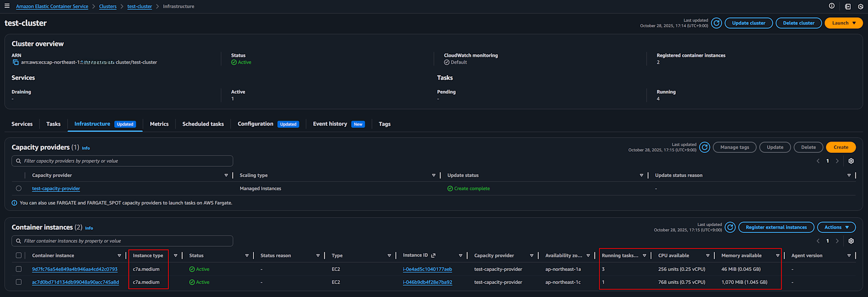Image resolution: width=868 pixels, height=297 pixels.
Task: Sort by Container instance column arrow
Action: [x=119, y=256]
